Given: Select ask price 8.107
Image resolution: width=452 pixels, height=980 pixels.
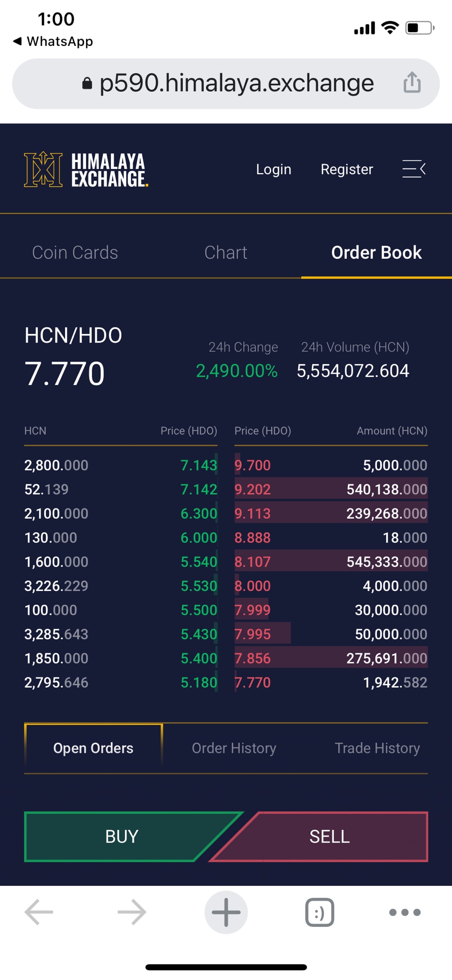Looking at the screenshot, I should tap(253, 562).
